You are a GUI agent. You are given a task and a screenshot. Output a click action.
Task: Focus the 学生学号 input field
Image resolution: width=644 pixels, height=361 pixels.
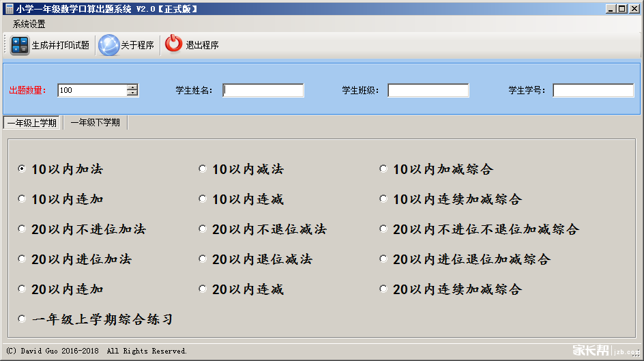594,90
